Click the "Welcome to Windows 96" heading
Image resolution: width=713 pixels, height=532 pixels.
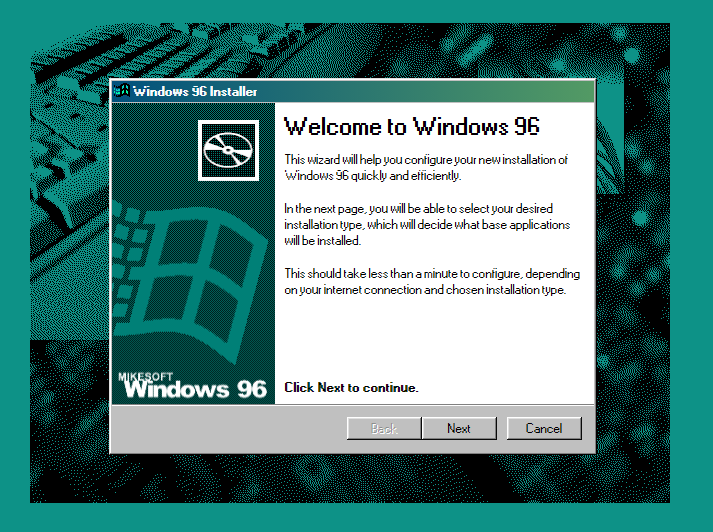tap(412, 126)
